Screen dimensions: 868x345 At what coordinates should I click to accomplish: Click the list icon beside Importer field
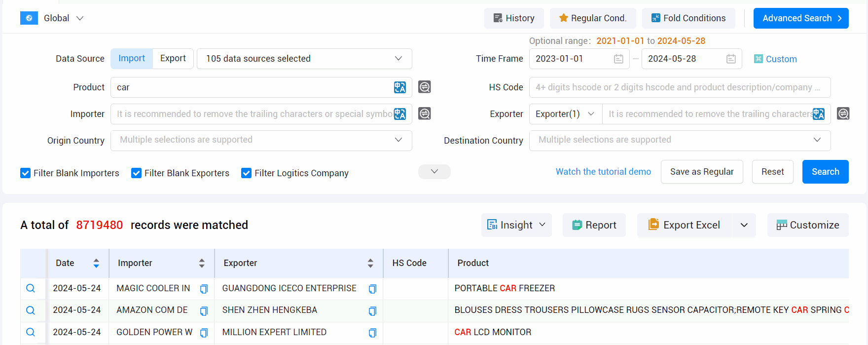tap(424, 114)
